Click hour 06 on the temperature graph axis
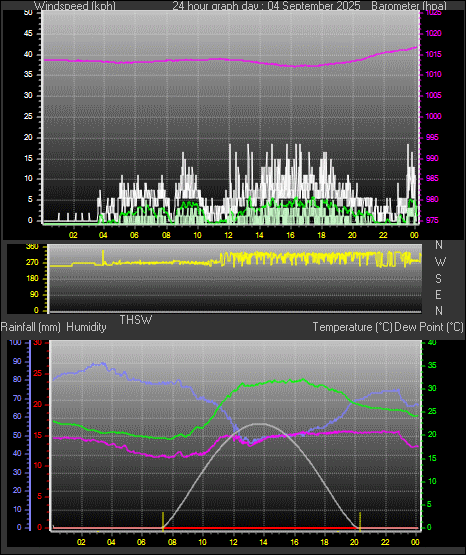The height and width of the screenshot is (555, 466). pos(141,542)
